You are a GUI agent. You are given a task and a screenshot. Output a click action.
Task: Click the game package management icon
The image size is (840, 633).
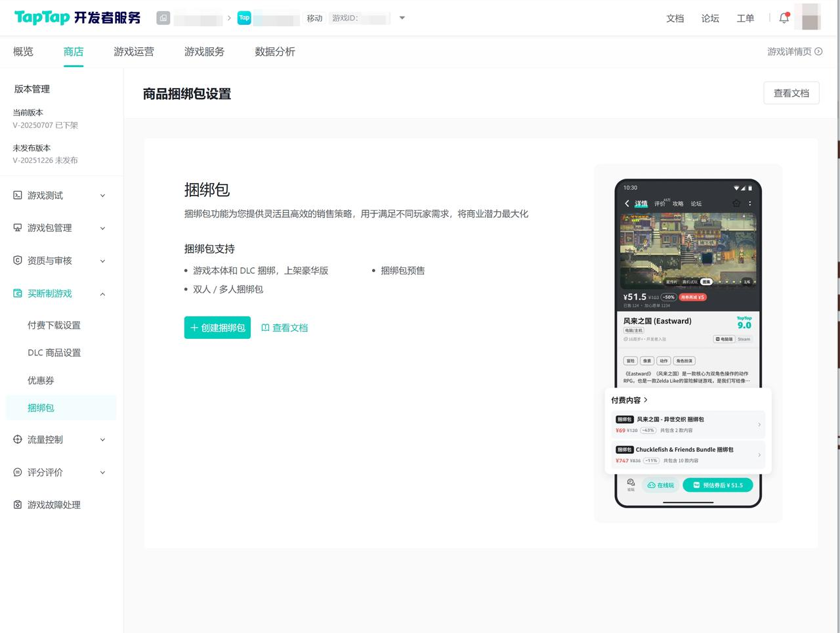[18, 228]
